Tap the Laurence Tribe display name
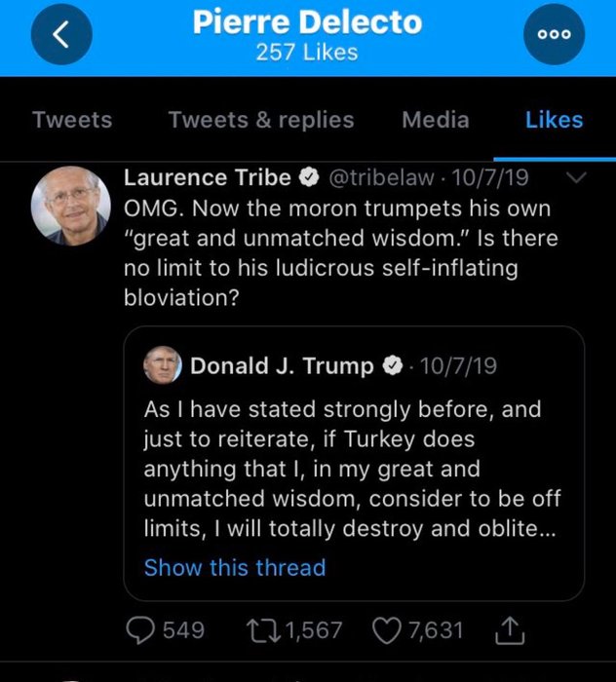The image size is (616, 682). 208,178
